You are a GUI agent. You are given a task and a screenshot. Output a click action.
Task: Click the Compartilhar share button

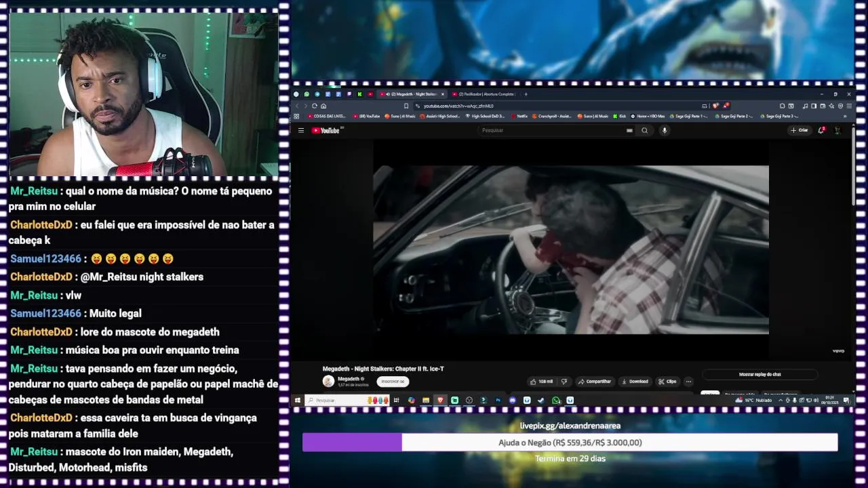595,382
